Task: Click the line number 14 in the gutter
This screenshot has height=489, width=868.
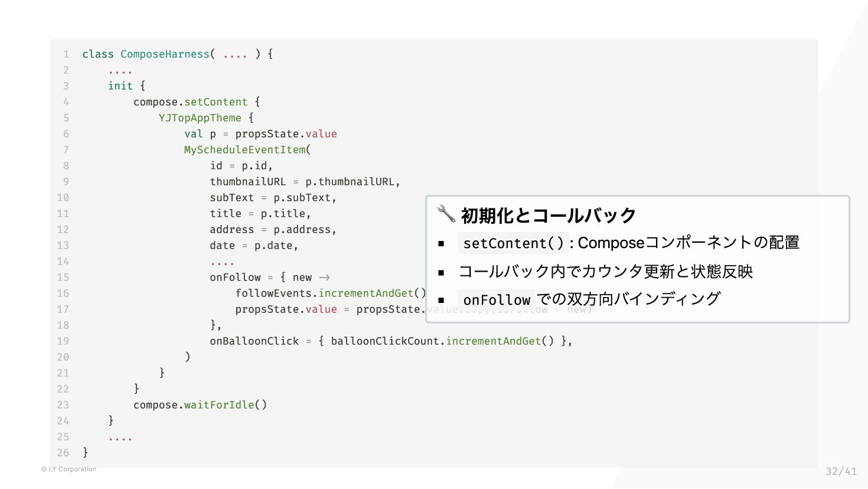Action: [x=63, y=261]
